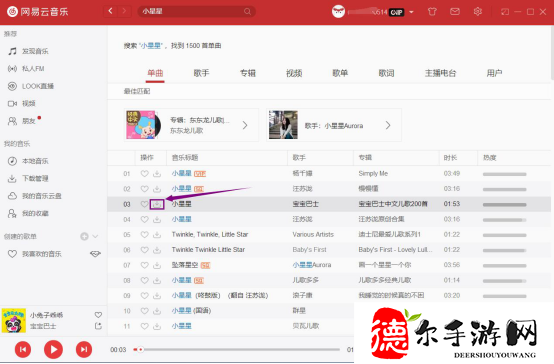This screenshot has height=364, width=554.
Task: Open 视频 in sidebar
Action: click(x=22, y=104)
